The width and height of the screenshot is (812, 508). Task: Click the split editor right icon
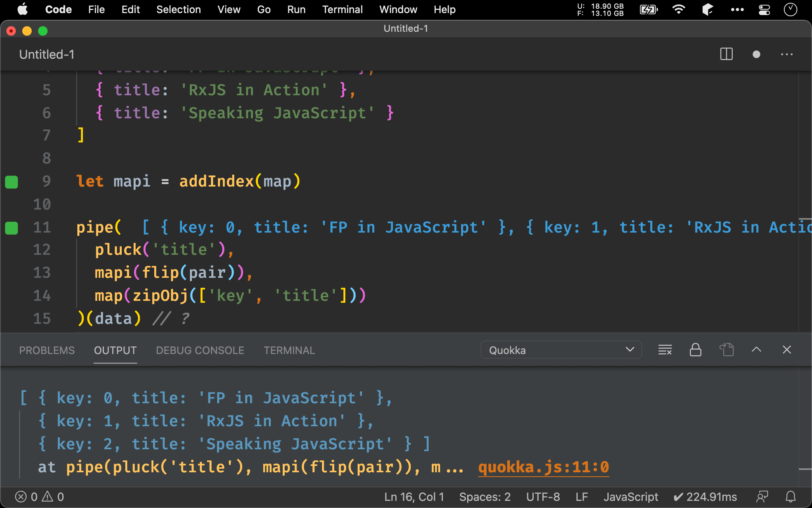(726, 54)
